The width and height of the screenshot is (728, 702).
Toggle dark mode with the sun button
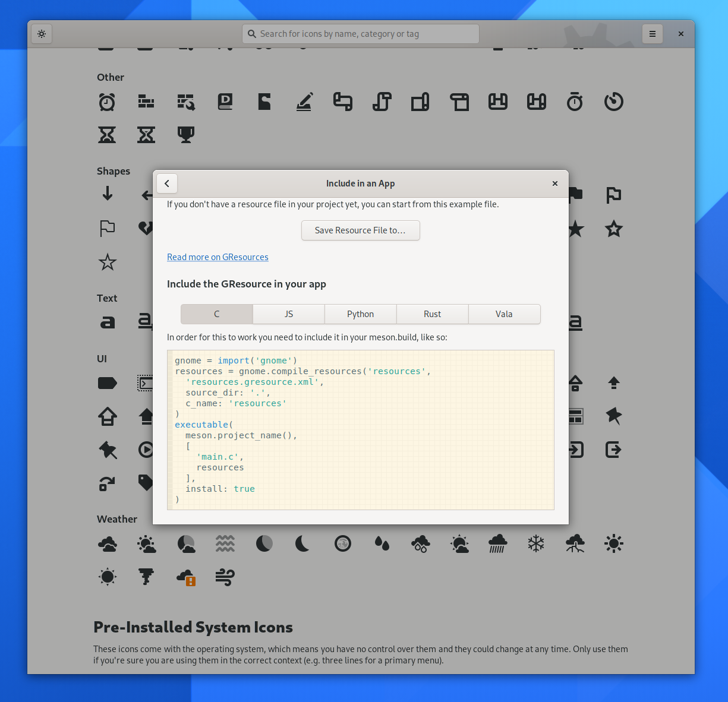pyautogui.click(x=41, y=33)
